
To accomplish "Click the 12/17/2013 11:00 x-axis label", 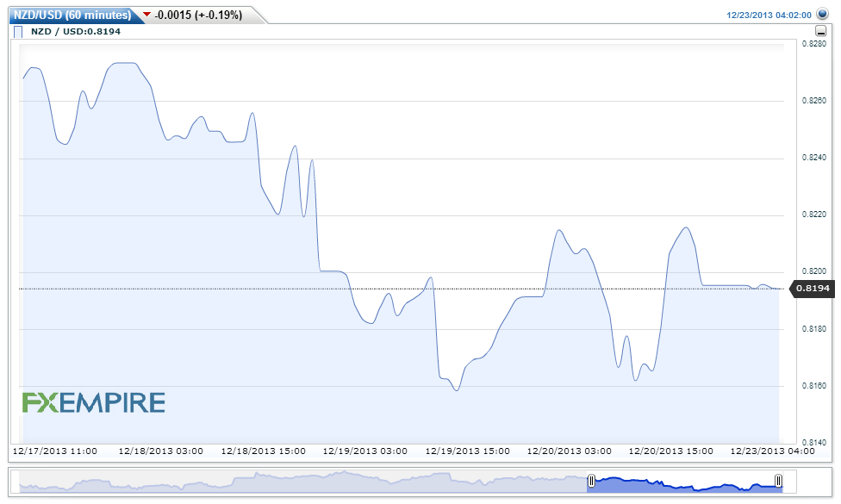I will 54,451.
